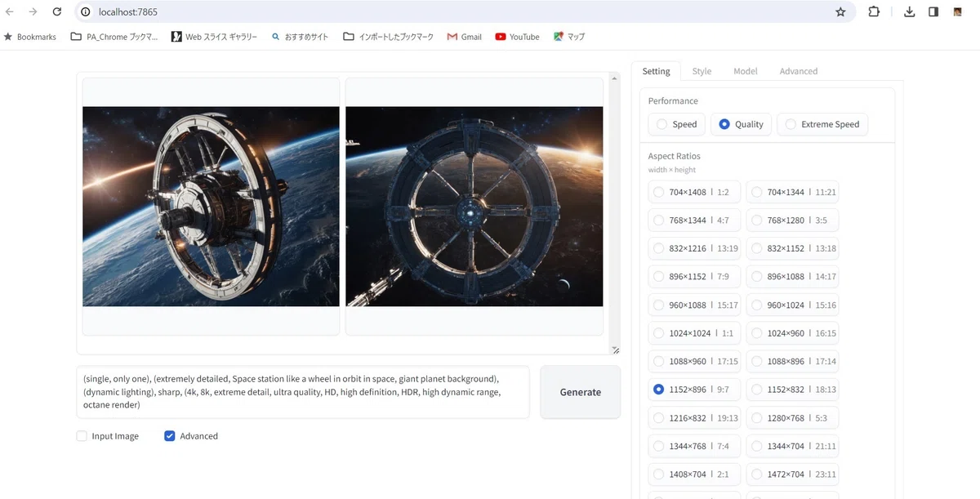980x499 pixels.
Task: Open the left space station thumbnail
Action: coord(211,207)
